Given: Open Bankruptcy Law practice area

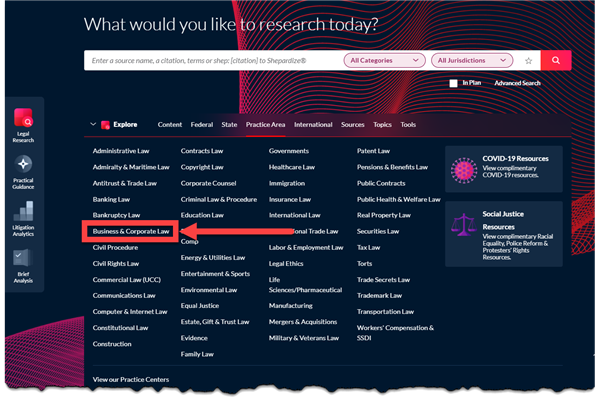Looking at the screenshot, I should click(x=116, y=215).
